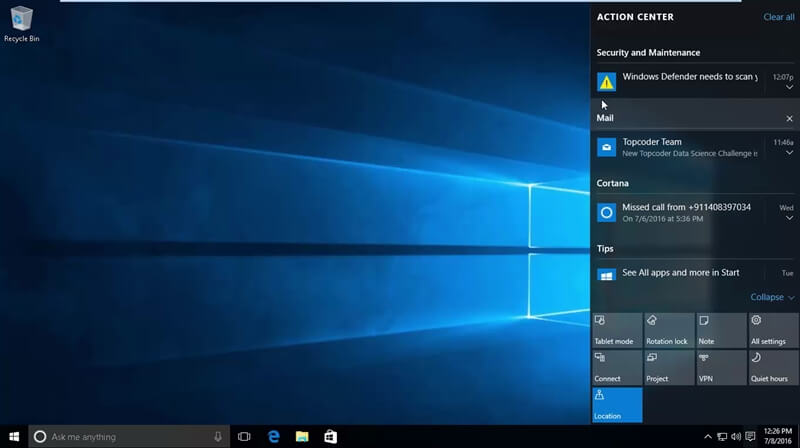
Task: Open All settings quick action tile
Action: tap(773, 331)
